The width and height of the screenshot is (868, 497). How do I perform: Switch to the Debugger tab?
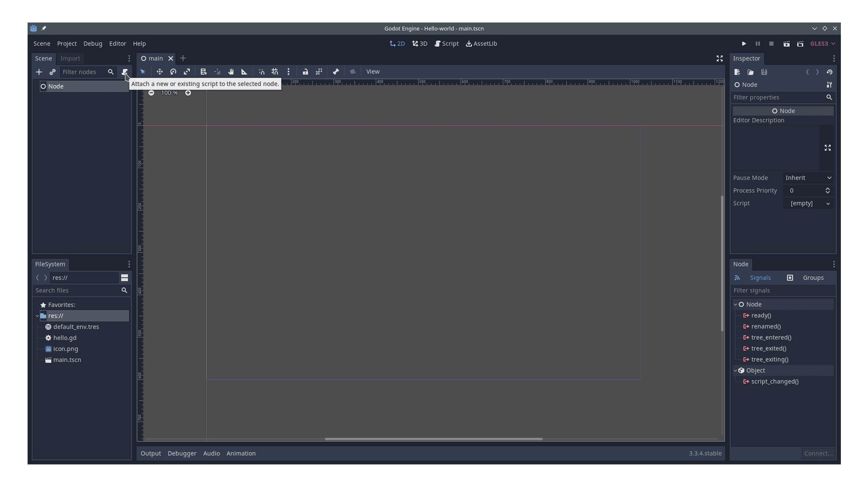click(x=182, y=453)
